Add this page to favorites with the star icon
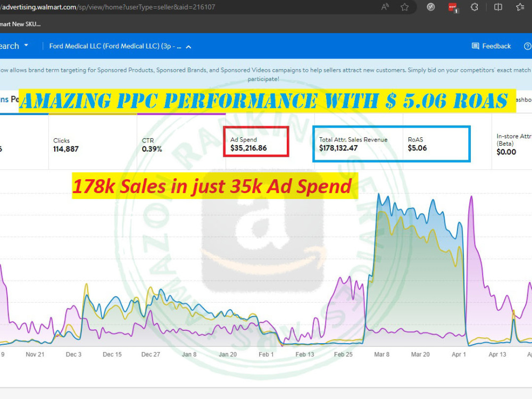Screen dimensions: 532x399 404,7
